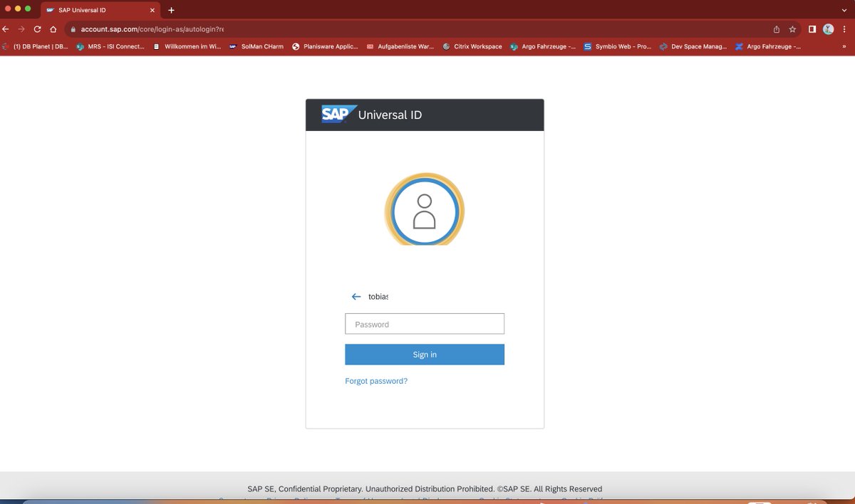
Task: Click the padlock site info icon
Action: click(73, 29)
